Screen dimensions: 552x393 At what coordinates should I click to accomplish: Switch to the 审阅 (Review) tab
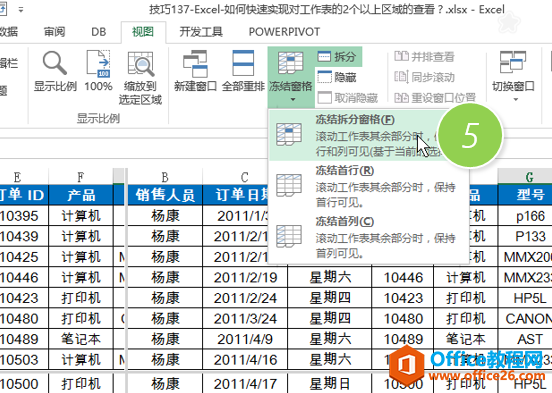point(54,32)
